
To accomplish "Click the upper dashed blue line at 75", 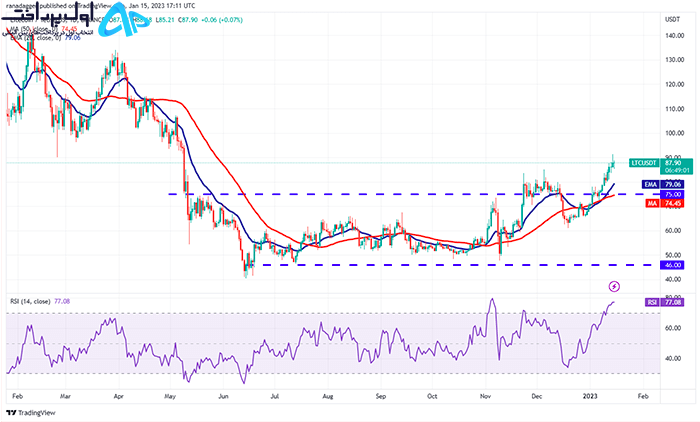I will click(x=413, y=194).
